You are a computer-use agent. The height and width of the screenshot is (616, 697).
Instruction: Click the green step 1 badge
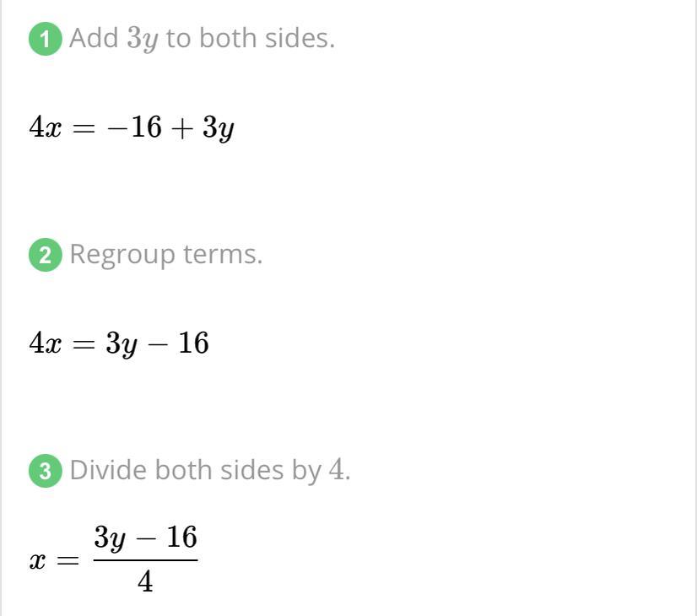[45, 39]
